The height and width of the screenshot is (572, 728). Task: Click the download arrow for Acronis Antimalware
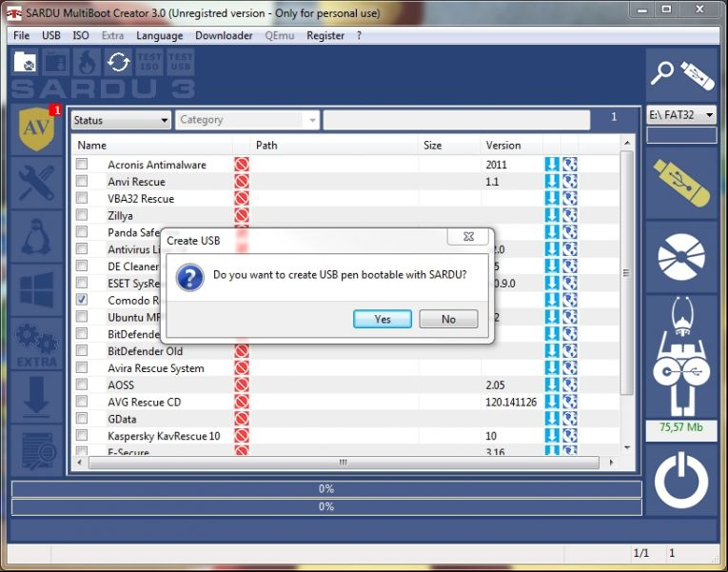[x=552, y=165]
